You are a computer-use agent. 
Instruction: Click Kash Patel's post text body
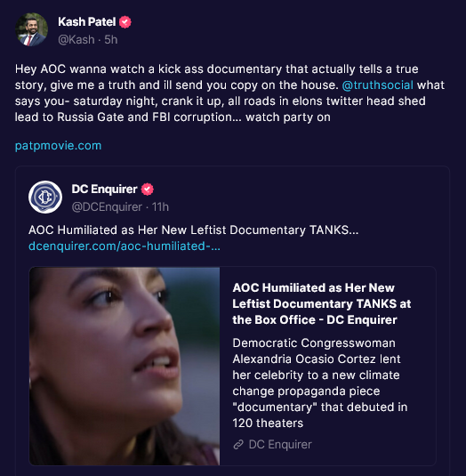[x=229, y=93]
